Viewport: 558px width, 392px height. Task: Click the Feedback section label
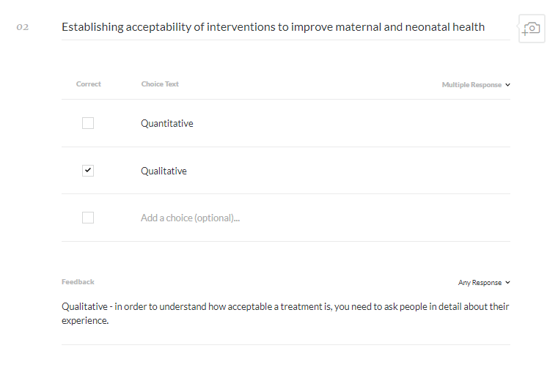[78, 282]
